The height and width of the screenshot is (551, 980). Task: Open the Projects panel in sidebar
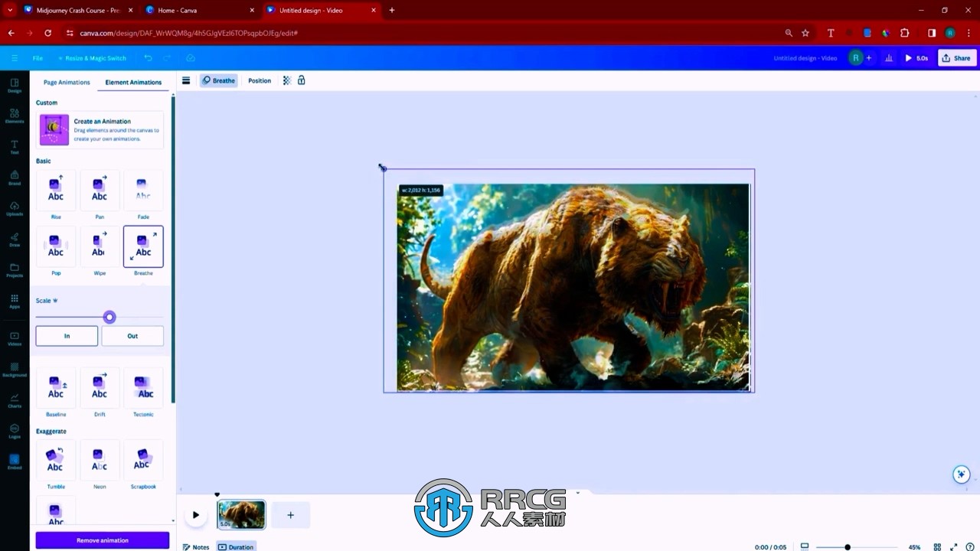pos(15,269)
